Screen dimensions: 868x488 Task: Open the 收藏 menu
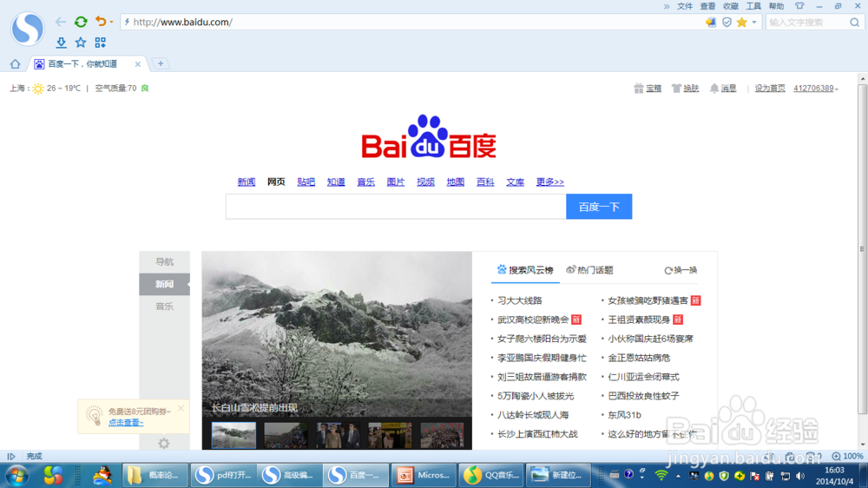(731, 6)
